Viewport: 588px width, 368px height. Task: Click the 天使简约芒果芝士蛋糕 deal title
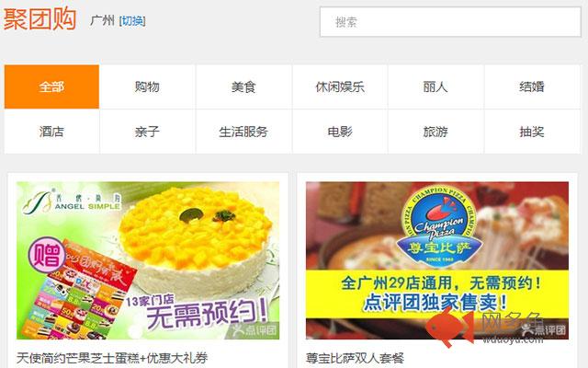[112, 358]
